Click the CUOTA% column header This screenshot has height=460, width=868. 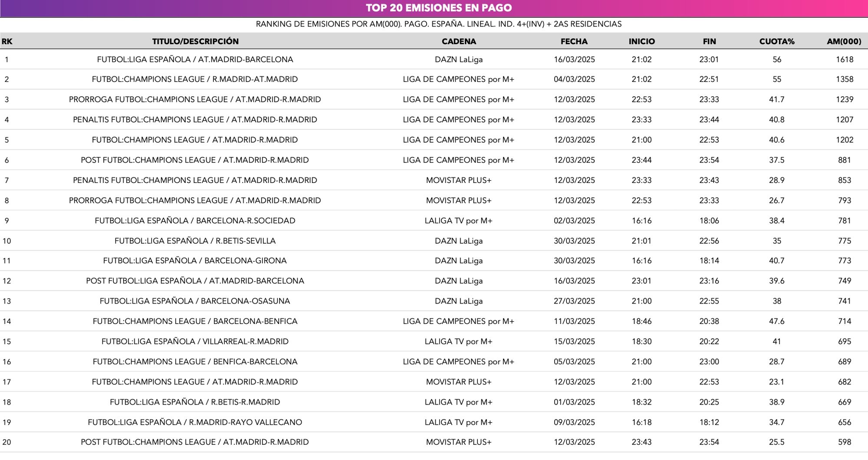pos(776,41)
